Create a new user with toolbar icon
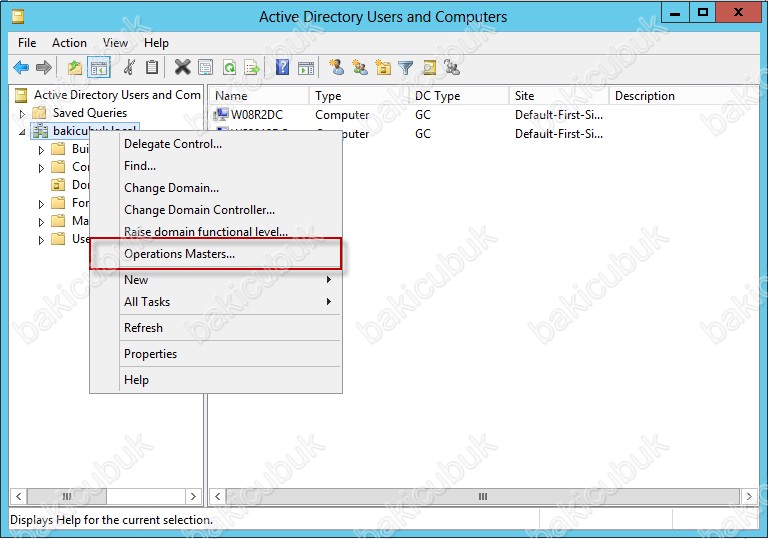768x539 pixels. [x=336, y=67]
